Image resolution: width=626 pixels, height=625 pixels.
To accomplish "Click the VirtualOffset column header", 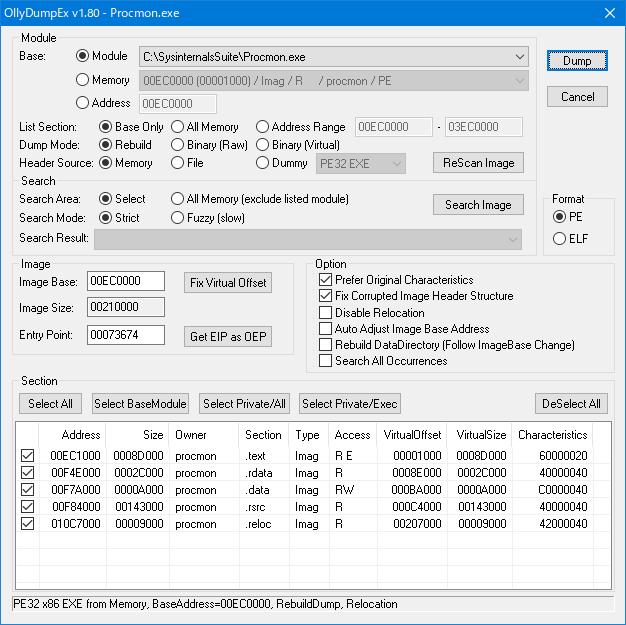I will (412, 435).
